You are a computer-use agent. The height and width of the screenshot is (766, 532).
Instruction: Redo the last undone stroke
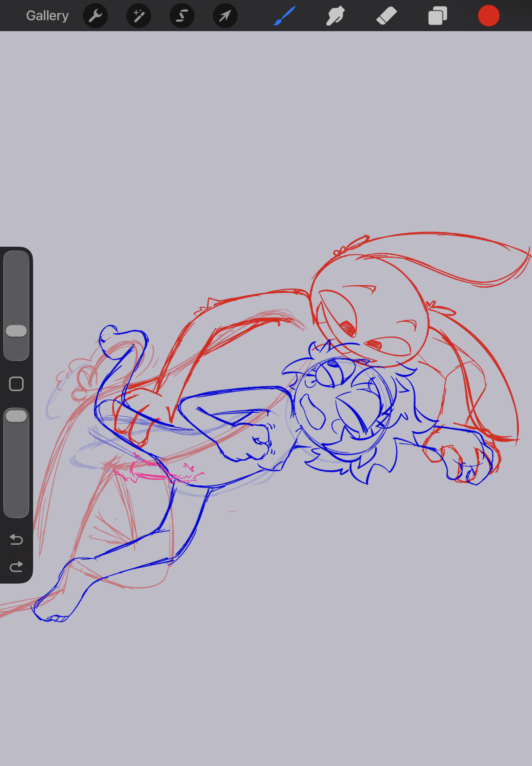coord(16,567)
